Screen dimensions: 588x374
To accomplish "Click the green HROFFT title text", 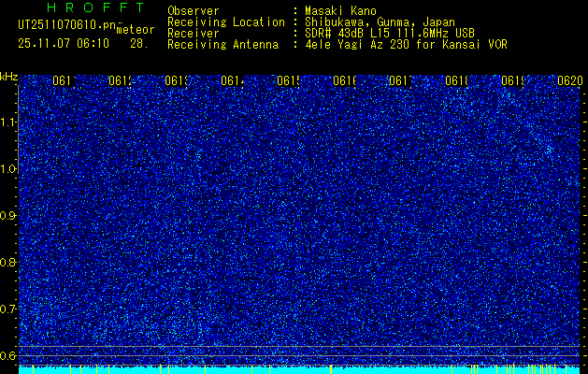I will (x=96, y=7).
